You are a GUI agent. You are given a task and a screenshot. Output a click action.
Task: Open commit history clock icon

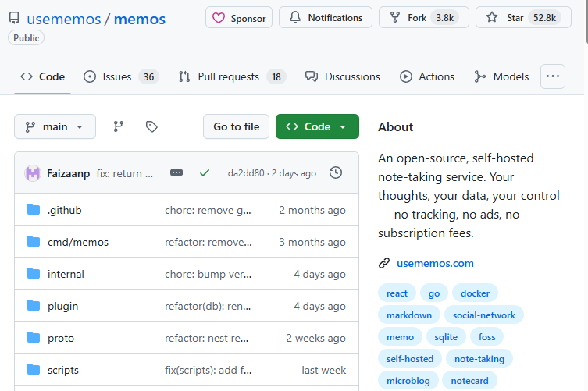336,172
